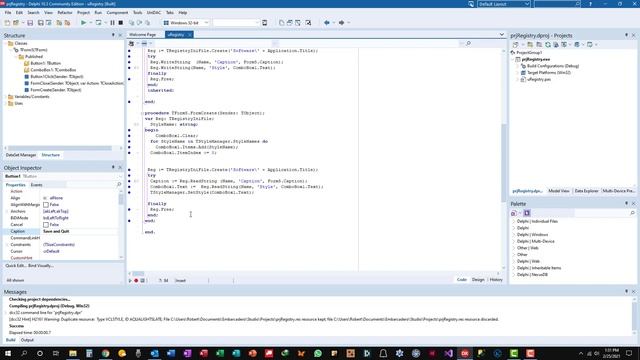The height and width of the screenshot is (360, 640).
Task: Click the search icon in Object Inspector
Action: coord(119,184)
